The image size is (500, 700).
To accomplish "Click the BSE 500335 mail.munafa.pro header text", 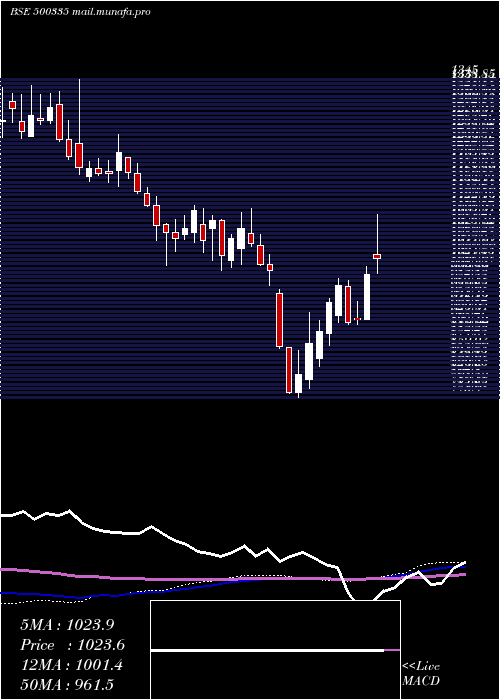I will tap(80, 12).
